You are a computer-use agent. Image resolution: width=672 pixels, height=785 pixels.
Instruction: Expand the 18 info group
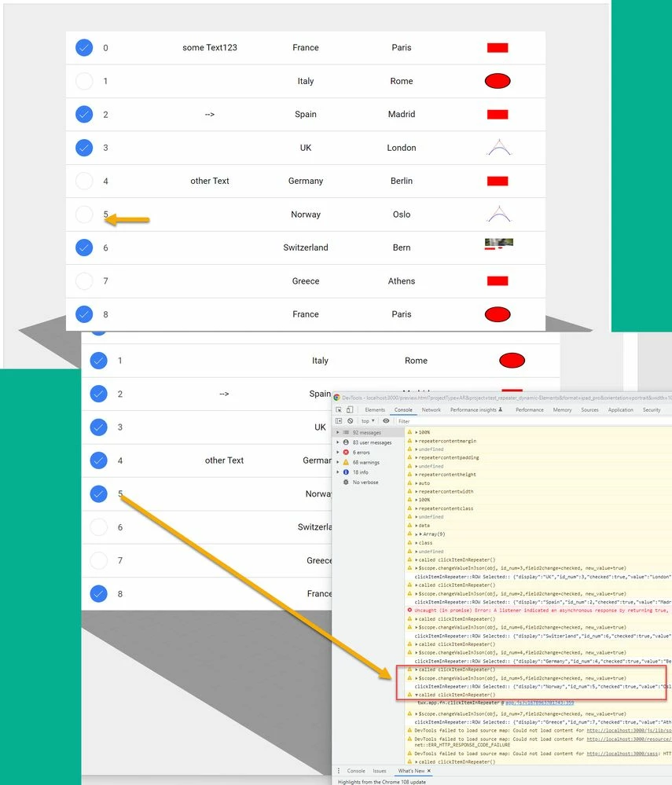point(337,472)
